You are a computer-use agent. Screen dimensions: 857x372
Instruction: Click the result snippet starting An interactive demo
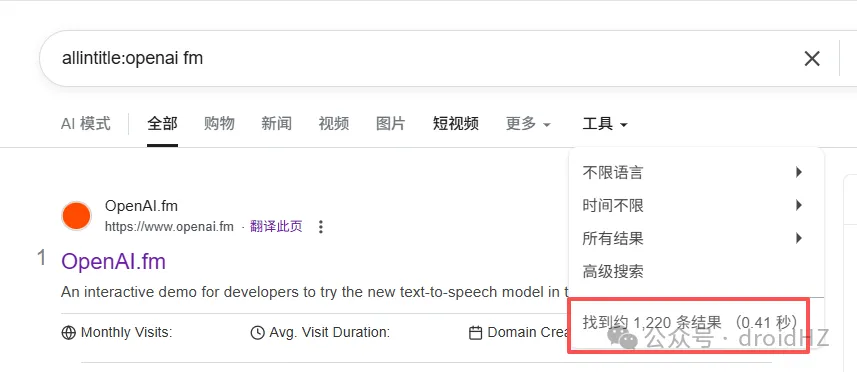(314, 292)
